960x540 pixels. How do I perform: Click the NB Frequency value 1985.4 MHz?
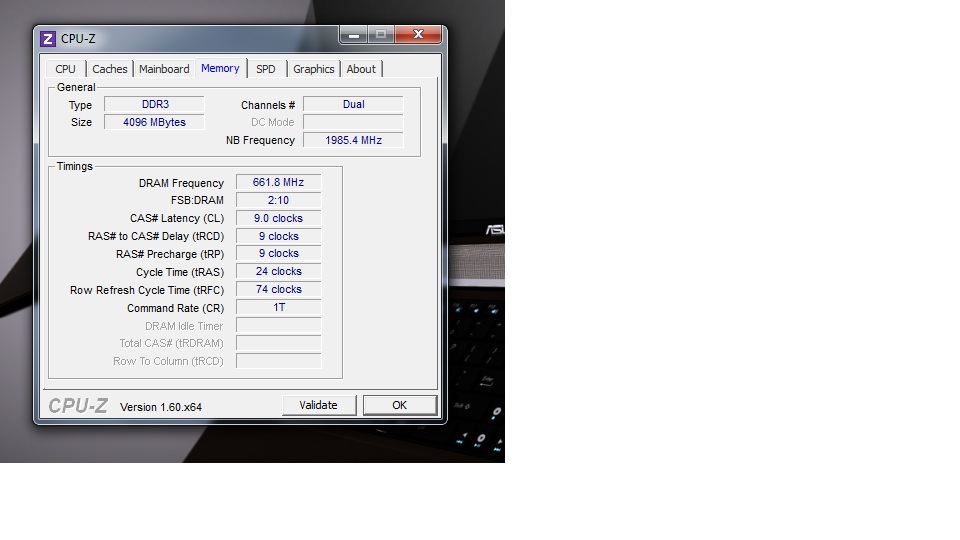353,140
